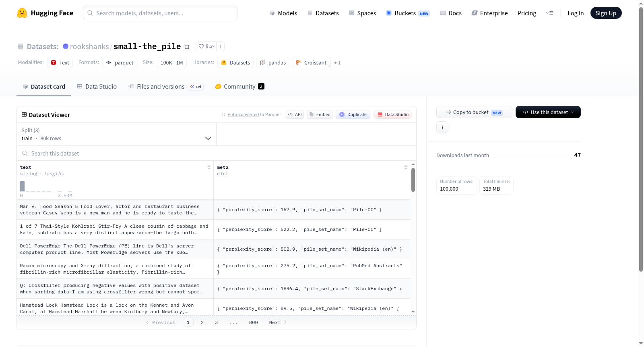
Task: Click the Embed button
Action: 320,114
